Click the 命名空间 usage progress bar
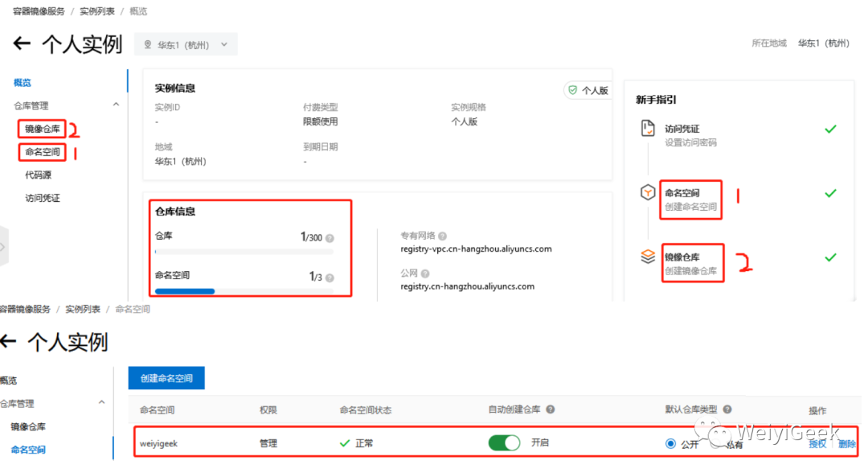Image resolution: width=868 pixels, height=473 pixels. tap(244, 291)
